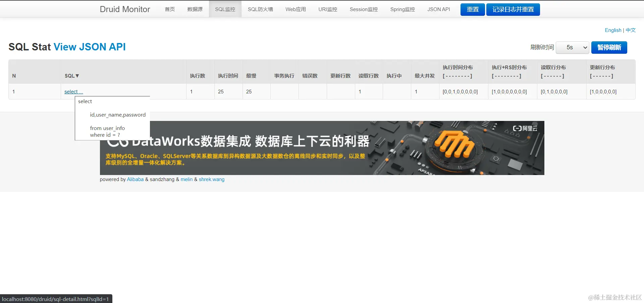
Task: Switch to the 数据源 tab
Action: click(x=195, y=9)
